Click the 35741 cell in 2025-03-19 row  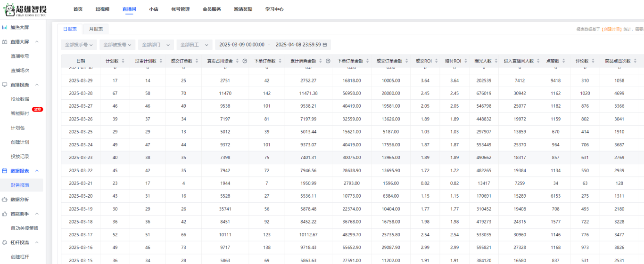click(x=225, y=209)
